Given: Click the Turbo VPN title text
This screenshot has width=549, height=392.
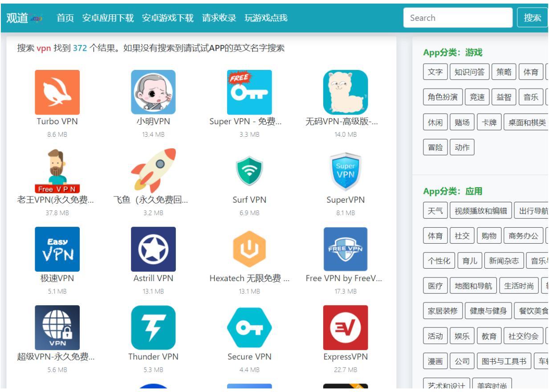Looking at the screenshot, I should (57, 122).
